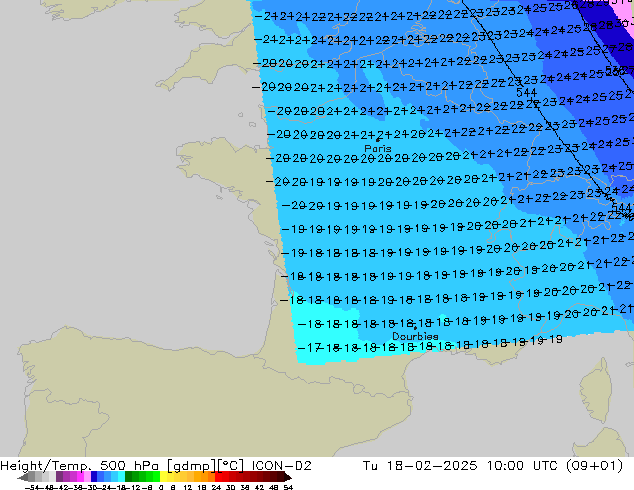Viewport: 634px width, 490px height.
Task: Click the Paris city label
Action: click(378, 149)
